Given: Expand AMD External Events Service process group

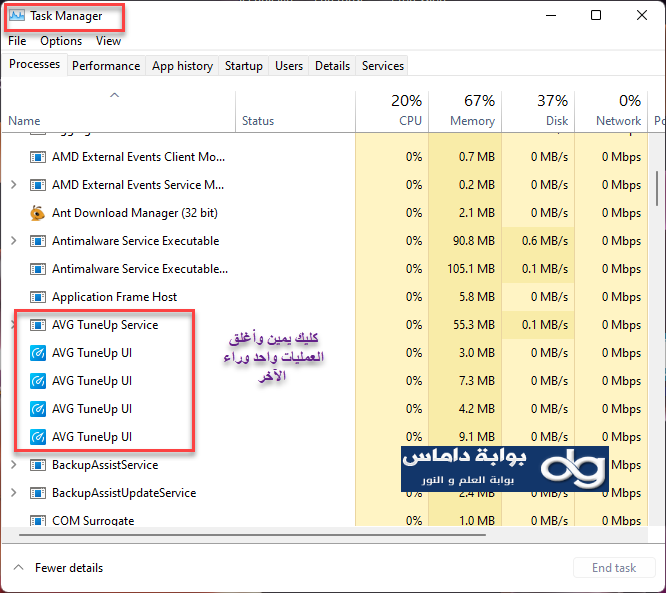Looking at the screenshot, I should pos(14,185).
